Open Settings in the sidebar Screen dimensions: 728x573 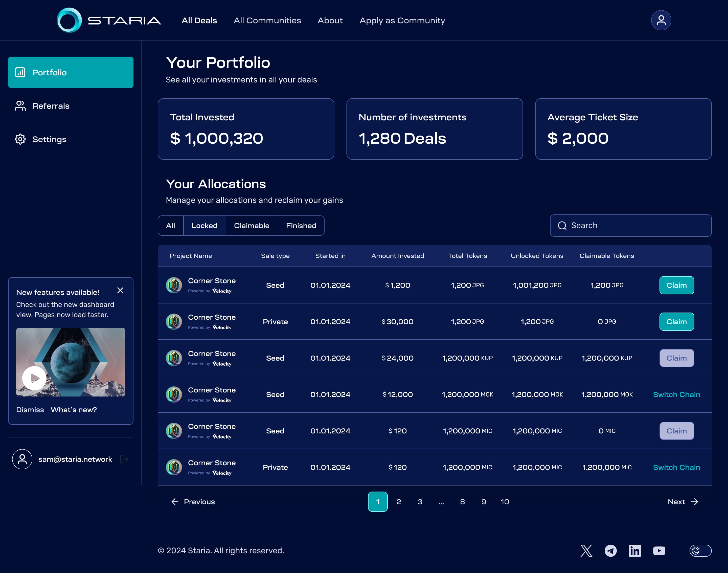[49, 139]
